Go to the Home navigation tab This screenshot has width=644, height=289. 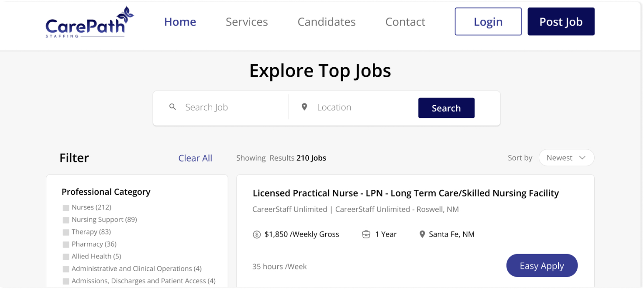[x=180, y=22]
